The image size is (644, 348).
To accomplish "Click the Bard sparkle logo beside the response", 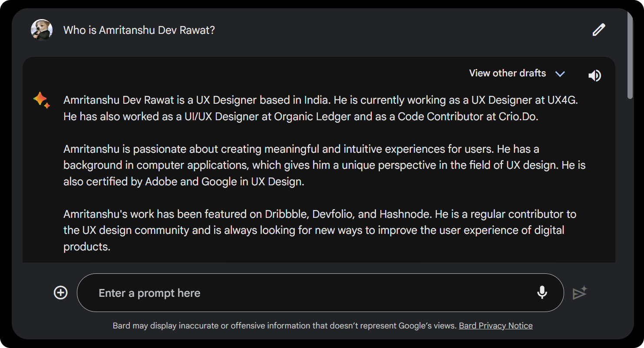I will (41, 100).
